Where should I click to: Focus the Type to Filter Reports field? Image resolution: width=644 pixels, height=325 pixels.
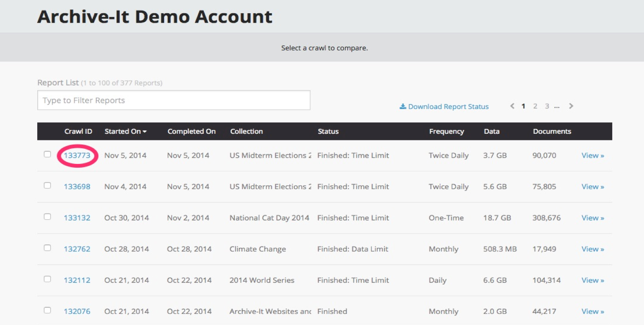pos(174,100)
